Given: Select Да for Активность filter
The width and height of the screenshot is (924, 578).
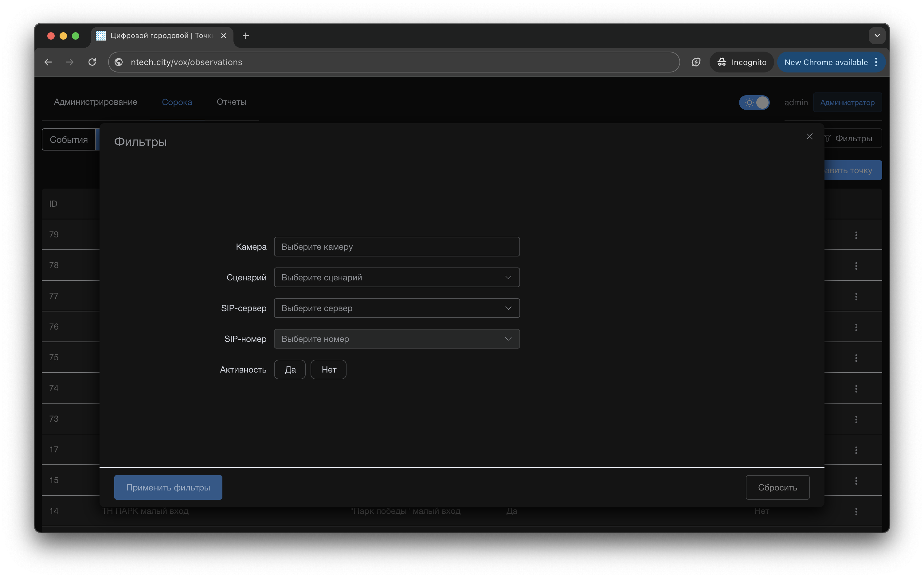Looking at the screenshot, I should 290,370.
